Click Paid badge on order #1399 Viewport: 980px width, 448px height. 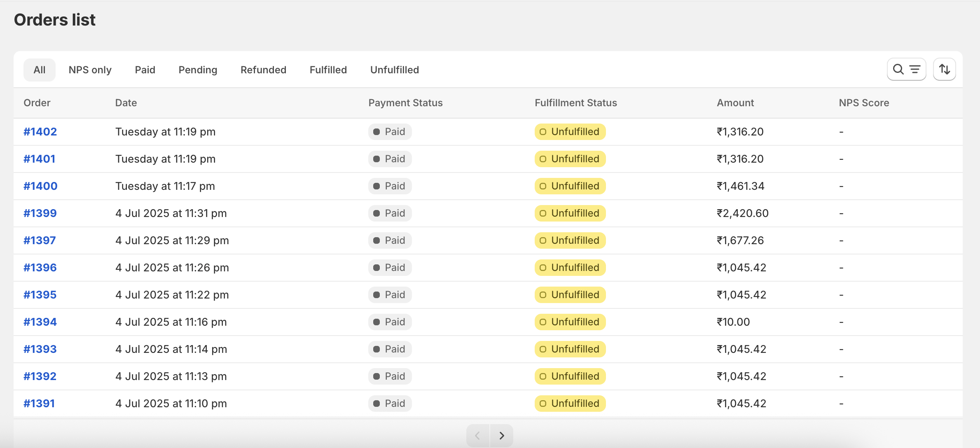pyautogui.click(x=390, y=213)
